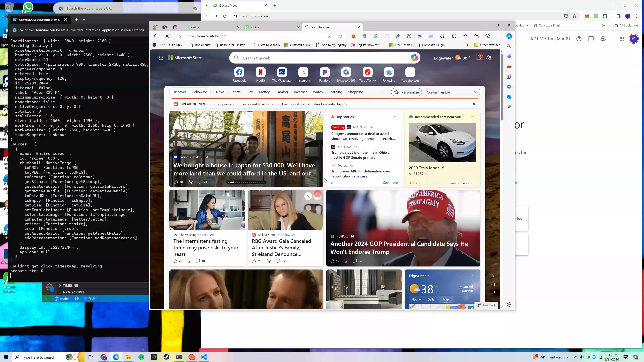Open Edge sidebar Copilot button

(509, 36)
